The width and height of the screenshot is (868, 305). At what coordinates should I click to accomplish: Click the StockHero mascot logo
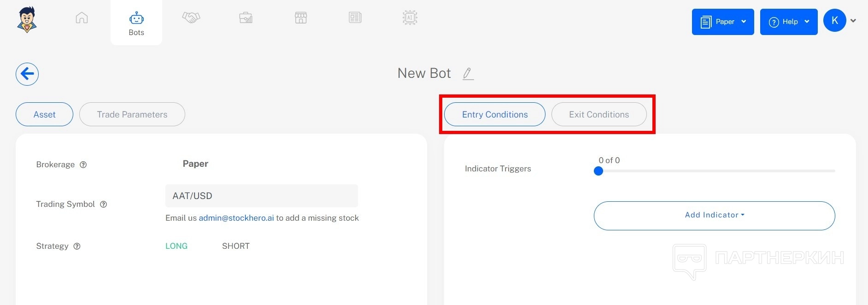(27, 20)
